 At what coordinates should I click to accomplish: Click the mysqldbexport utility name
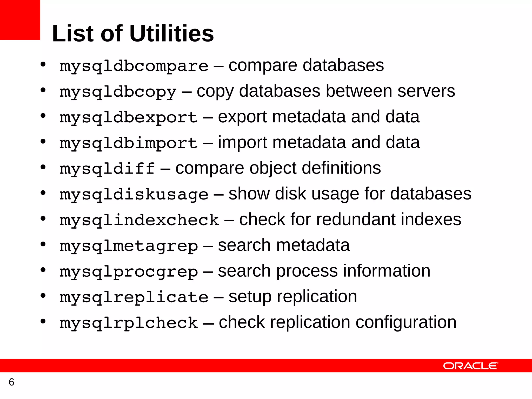(129, 118)
